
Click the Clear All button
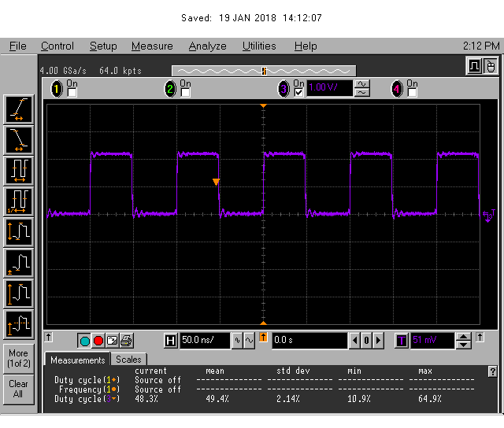19,389
